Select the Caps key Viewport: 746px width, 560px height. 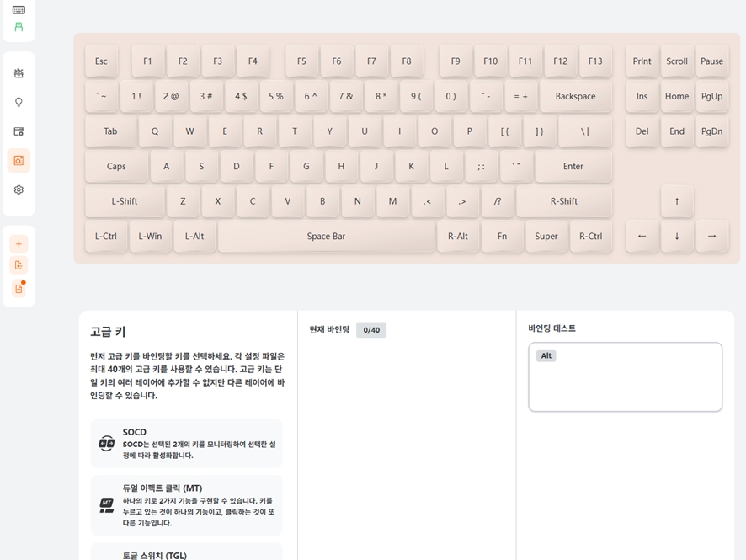[x=116, y=166]
